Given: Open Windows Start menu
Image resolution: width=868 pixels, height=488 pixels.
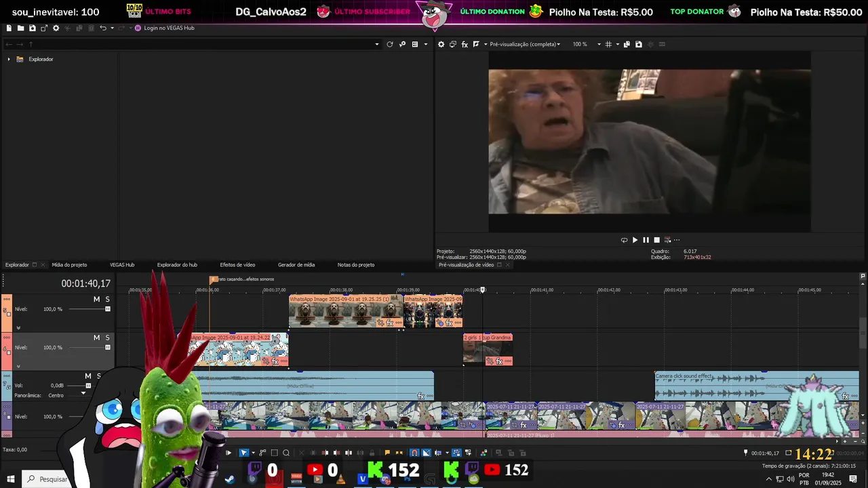Looking at the screenshot, I should [10, 479].
